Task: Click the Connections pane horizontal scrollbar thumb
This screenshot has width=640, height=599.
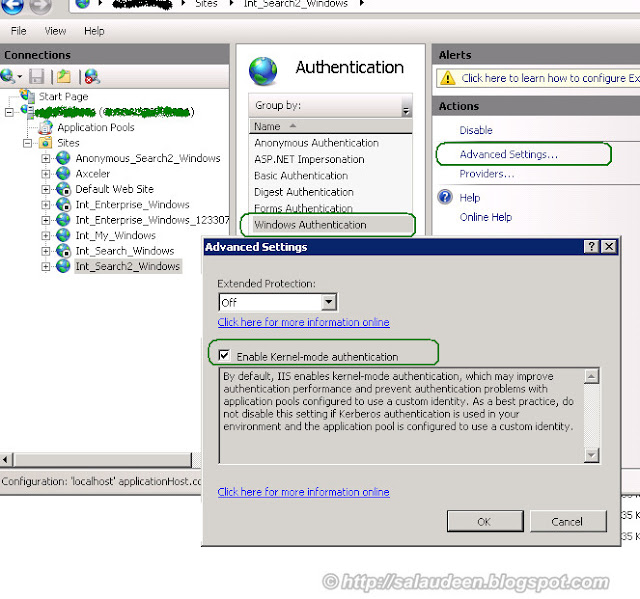Action: tap(102, 460)
